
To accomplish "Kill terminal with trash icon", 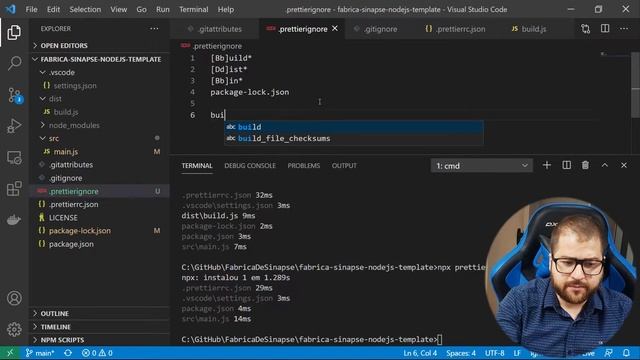I will [585, 165].
